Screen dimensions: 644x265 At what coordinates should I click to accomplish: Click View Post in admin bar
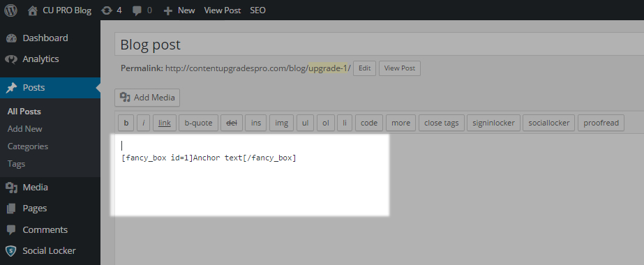[x=222, y=10]
